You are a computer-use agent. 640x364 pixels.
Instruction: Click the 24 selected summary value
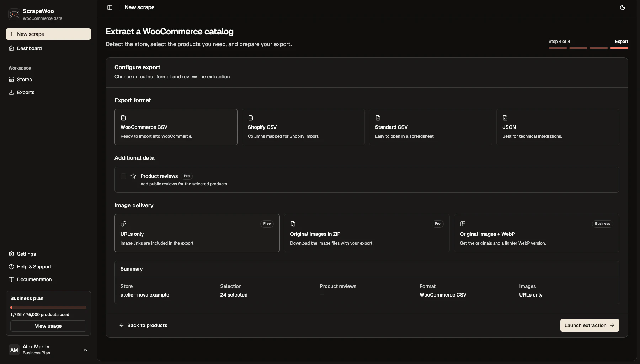(234, 295)
